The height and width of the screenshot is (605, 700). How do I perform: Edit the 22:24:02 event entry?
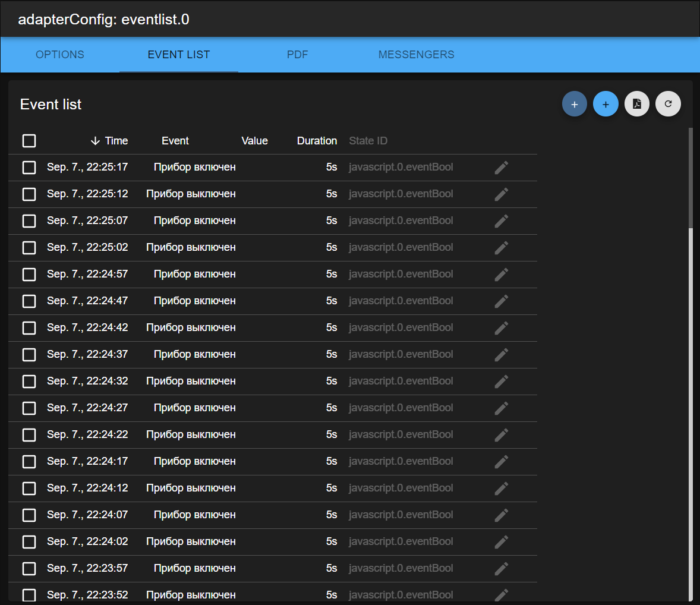(x=502, y=541)
